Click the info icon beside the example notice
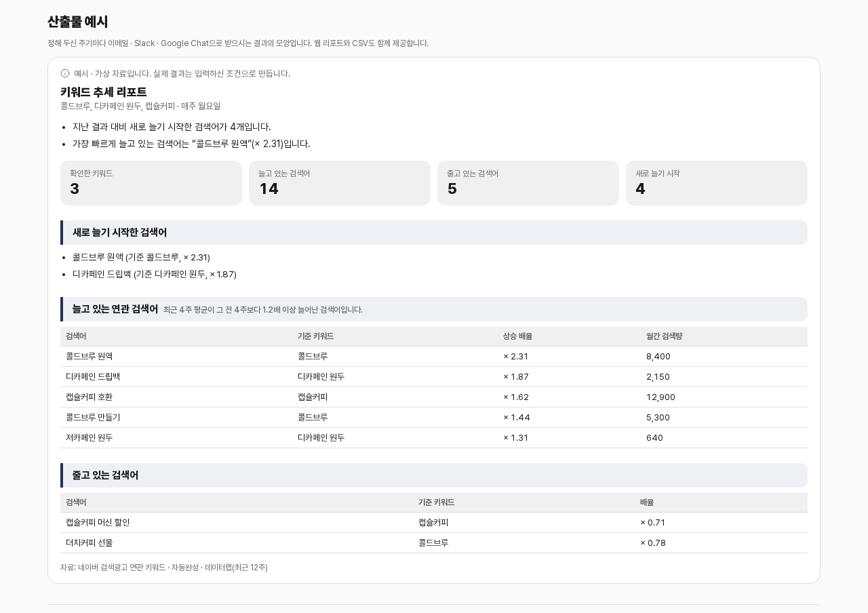This screenshot has width=868, height=613. click(65, 73)
